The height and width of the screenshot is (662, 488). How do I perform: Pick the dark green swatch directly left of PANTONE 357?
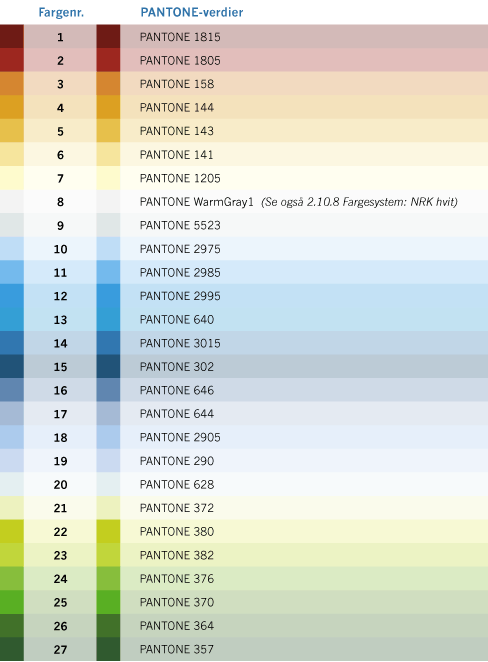[108, 649]
